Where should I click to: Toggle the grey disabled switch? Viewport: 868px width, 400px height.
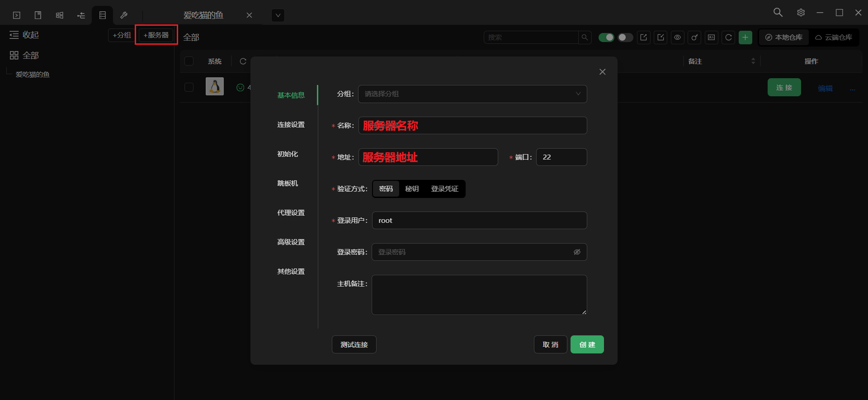625,38
